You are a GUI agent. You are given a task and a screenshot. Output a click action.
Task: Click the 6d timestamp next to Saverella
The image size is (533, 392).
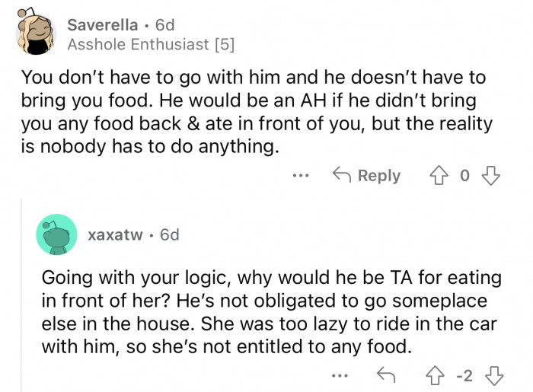pyautogui.click(x=164, y=25)
